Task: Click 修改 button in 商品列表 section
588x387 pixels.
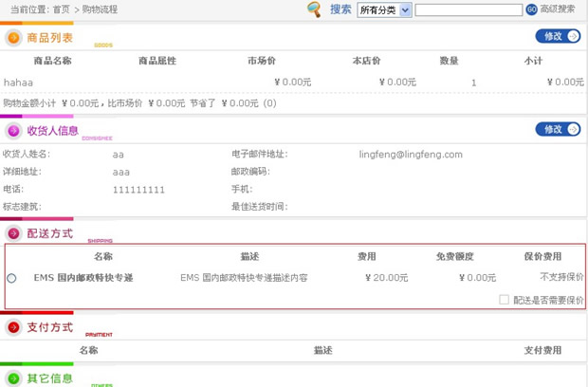Action: click(558, 36)
